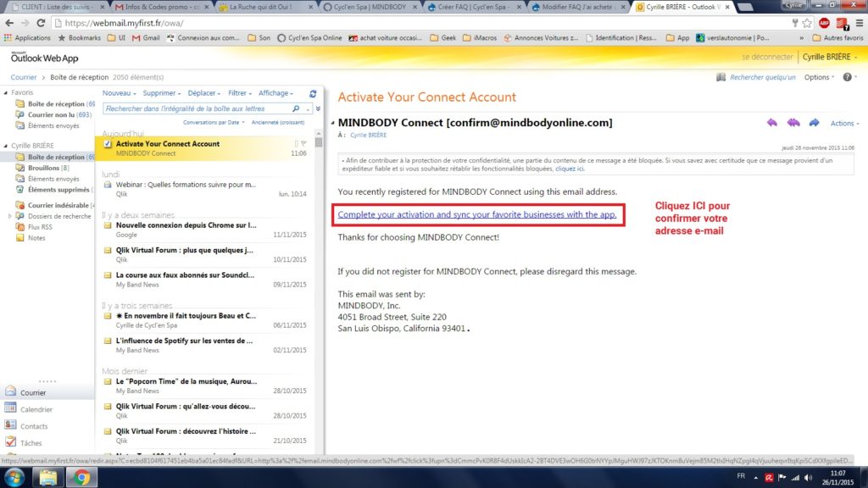Screen dimensions: 868x488
Task: Expand search options double chevron
Action: click(318, 108)
